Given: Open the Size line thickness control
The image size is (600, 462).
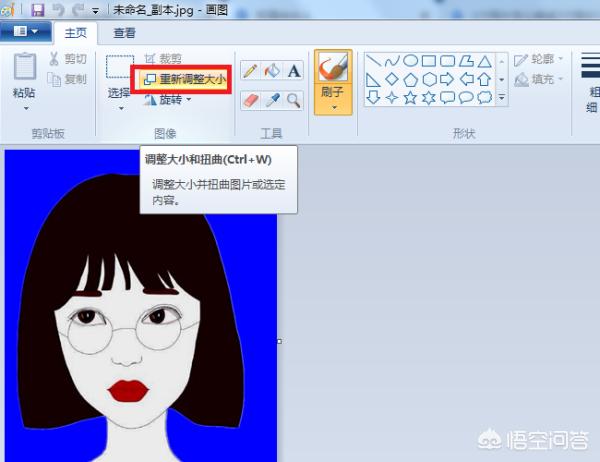Looking at the screenshot, I should click(591, 82).
